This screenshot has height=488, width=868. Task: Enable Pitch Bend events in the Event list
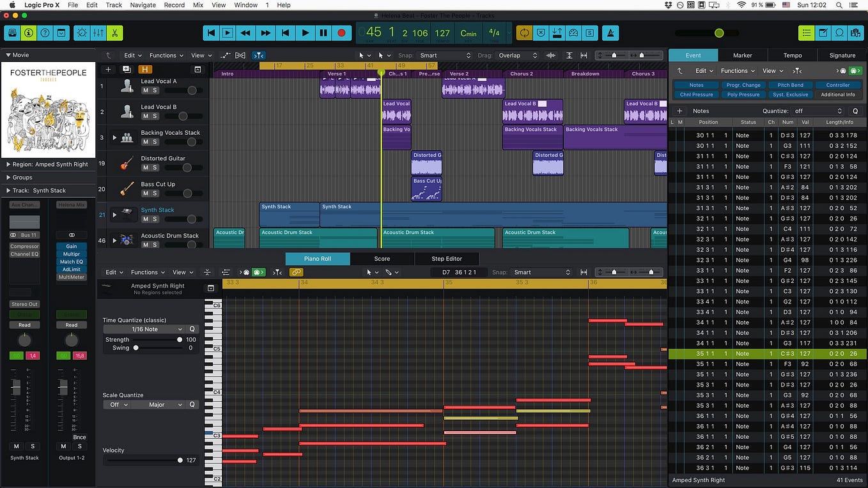coord(790,84)
